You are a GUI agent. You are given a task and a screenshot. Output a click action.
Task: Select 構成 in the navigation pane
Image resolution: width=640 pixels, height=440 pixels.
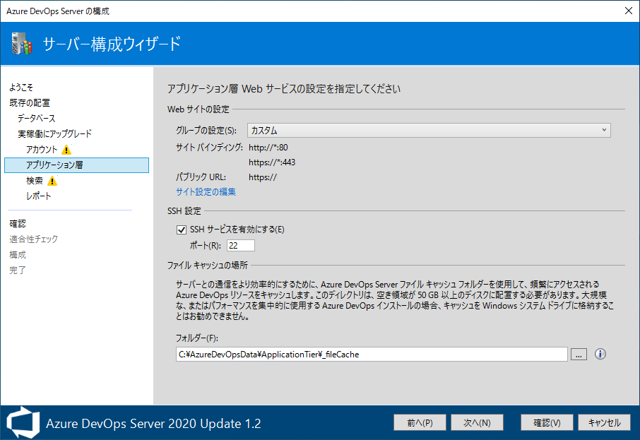tap(18, 255)
